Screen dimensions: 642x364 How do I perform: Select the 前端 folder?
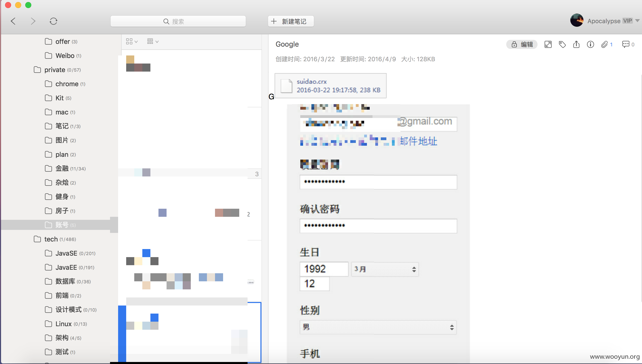63,296
